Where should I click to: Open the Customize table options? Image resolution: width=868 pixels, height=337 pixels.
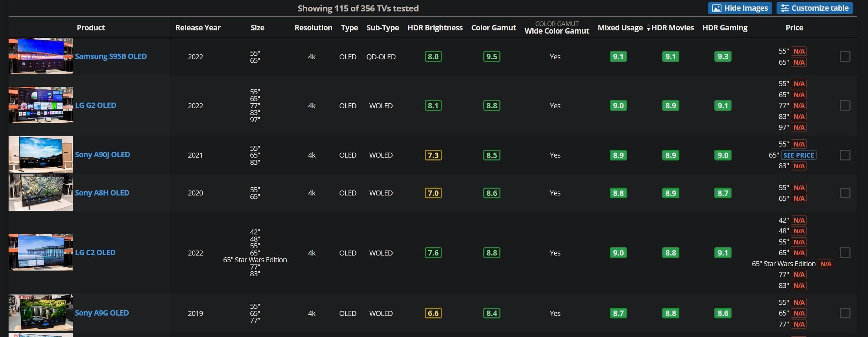tap(814, 8)
